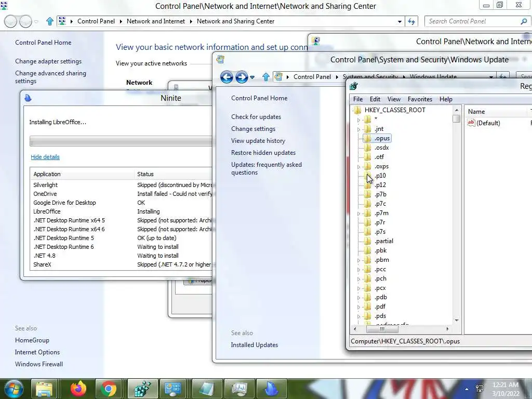Click Network and Internet breadcrumb
The width and height of the screenshot is (532, 399).
coord(156,21)
